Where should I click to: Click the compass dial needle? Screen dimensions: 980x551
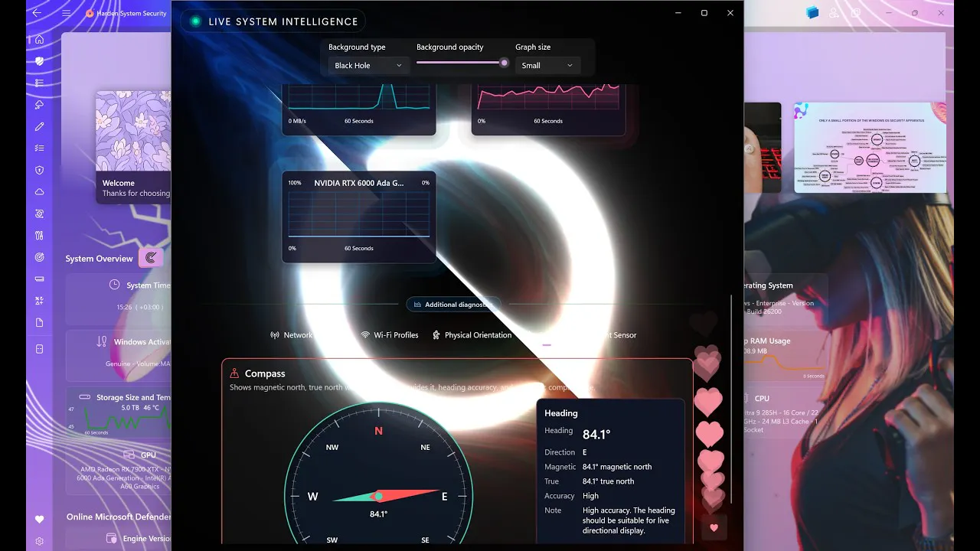(x=385, y=496)
